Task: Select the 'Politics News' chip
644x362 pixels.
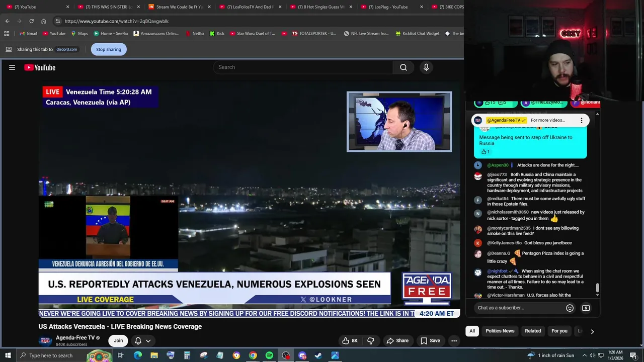Action: 500,331
